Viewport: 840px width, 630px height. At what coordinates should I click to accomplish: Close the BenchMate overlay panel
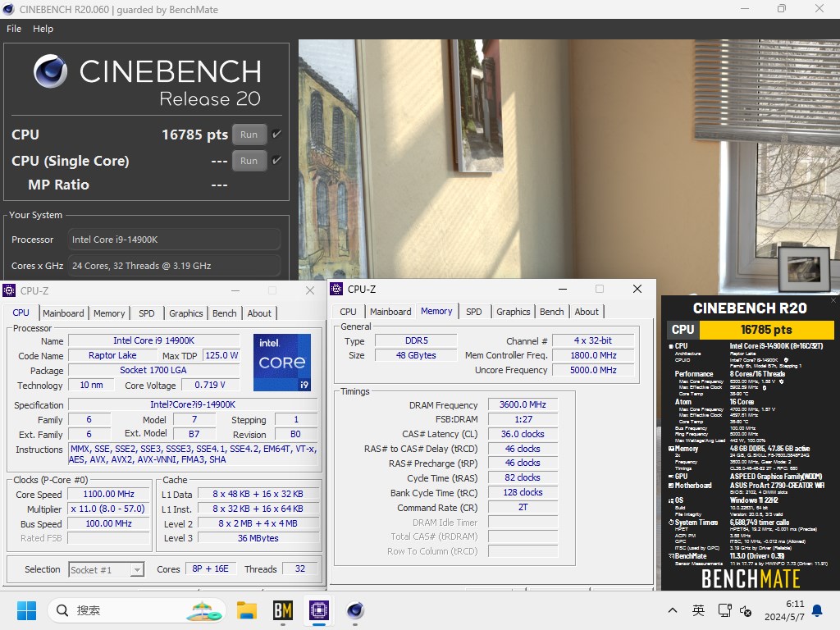(x=833, y=300)
